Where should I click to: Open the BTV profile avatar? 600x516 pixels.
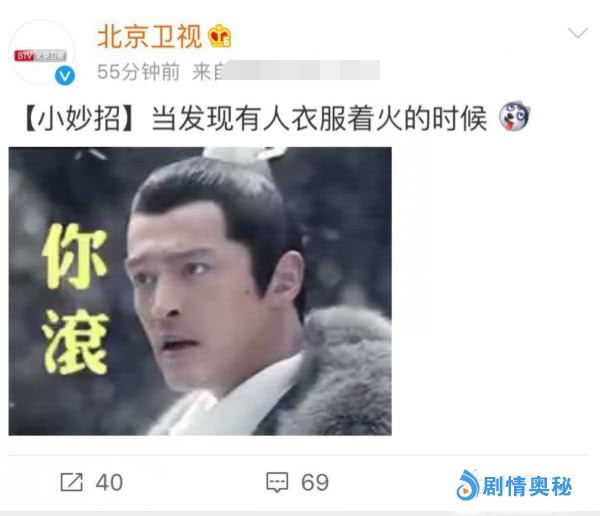click(41, 52)
